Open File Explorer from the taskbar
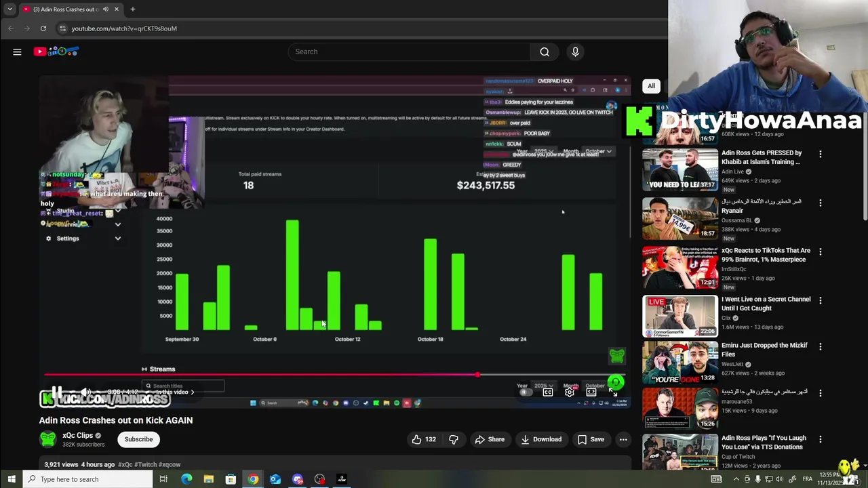This screenshot has width=868, height=488. point(209,479)
